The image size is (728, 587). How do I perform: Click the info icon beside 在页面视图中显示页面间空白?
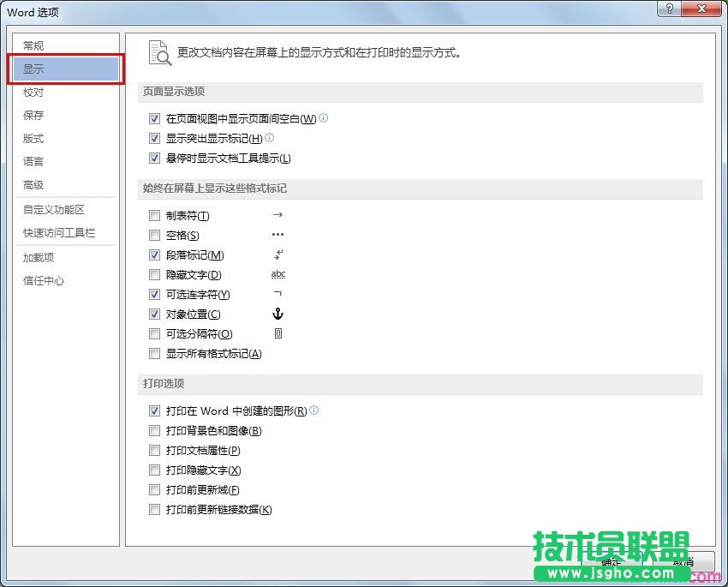tap(324, 118)
